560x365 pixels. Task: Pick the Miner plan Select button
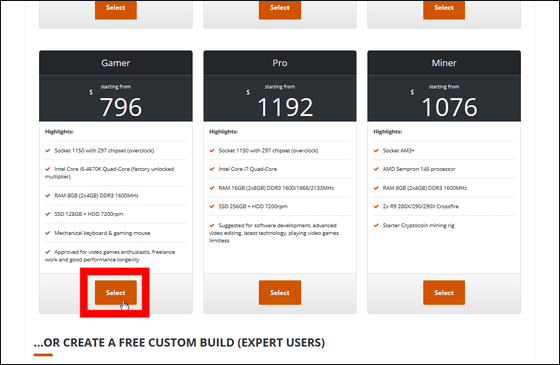[444, 292]
